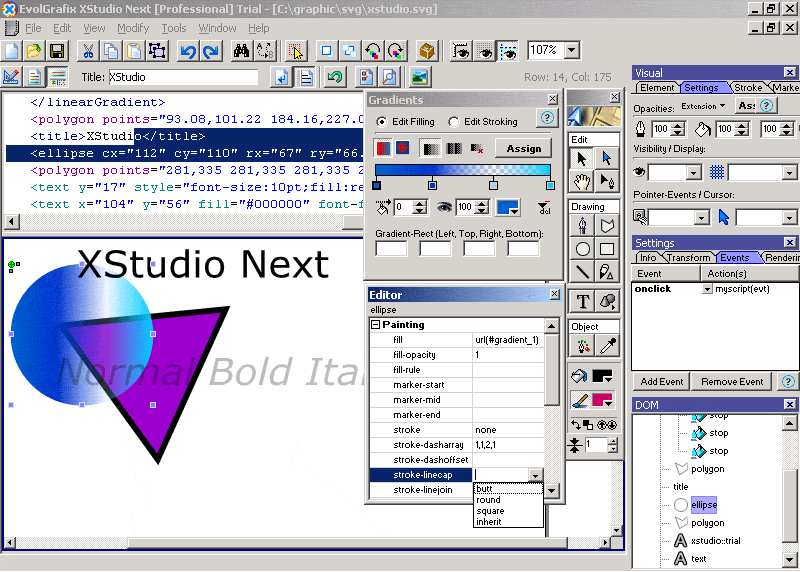Screen dimensions: 800x572
Task: Select the cyan rightmost gradient stop marker
Action: pyautogui.click(x=550, y=185)
